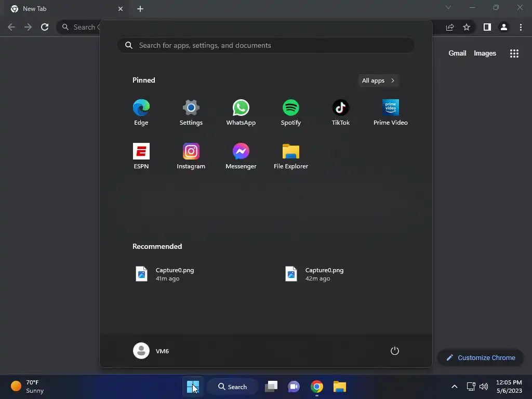Launch Messenger from pinned apps
The width and height of the screenshot is (532, 399).
coord(241,156)
